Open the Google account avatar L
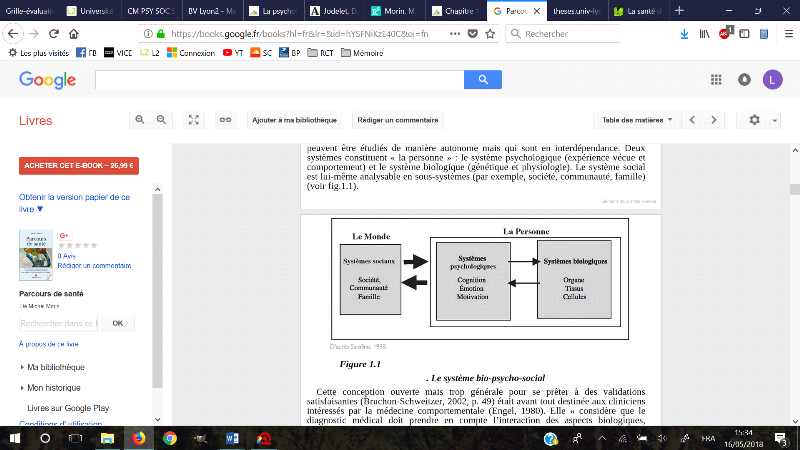Screen dimensions: 800x450 [x=772, y=80]
